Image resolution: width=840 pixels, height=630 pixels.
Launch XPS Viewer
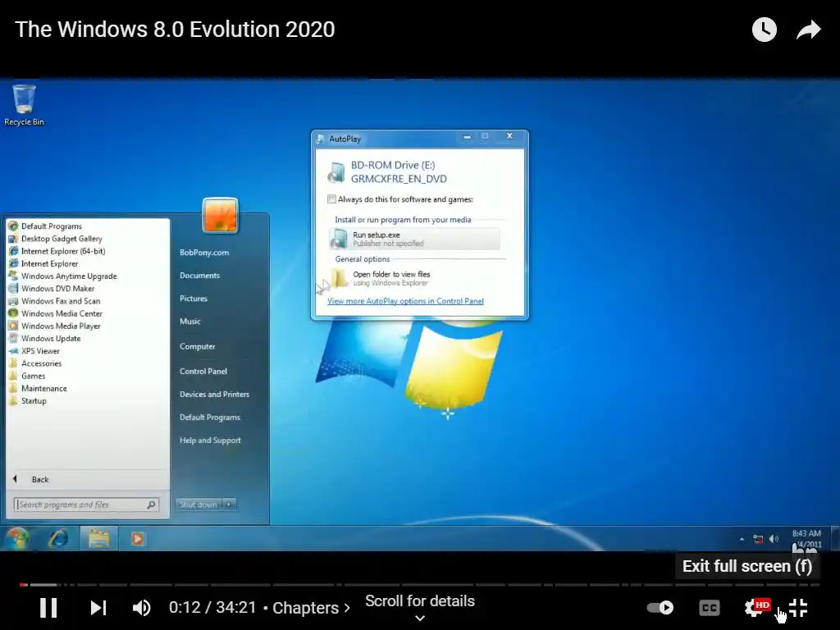pyautogui.click(x=40, y=351)
